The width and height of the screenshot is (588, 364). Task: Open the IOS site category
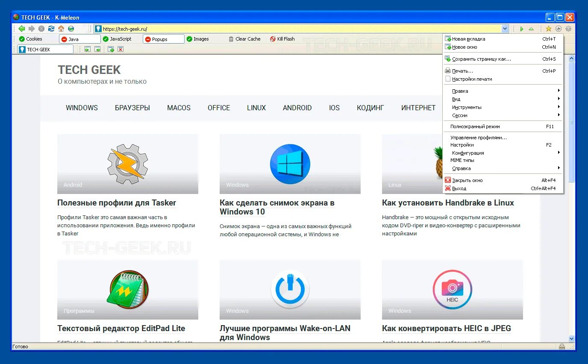pyautogui.click(x=334, y=108)
